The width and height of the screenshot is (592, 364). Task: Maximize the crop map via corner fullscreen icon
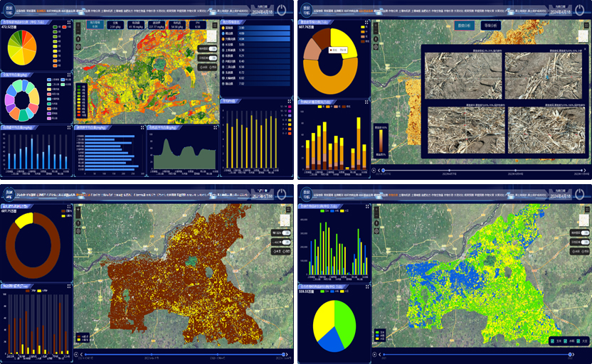(x=587, y=209)
